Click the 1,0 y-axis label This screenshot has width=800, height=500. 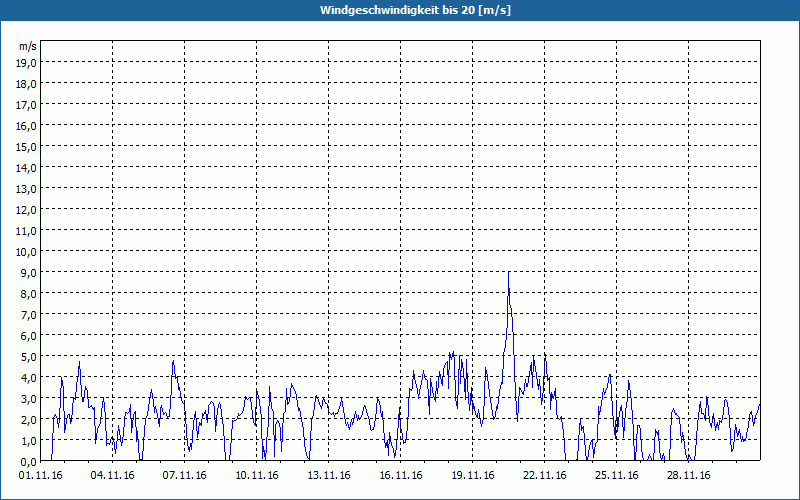point(28,441)
